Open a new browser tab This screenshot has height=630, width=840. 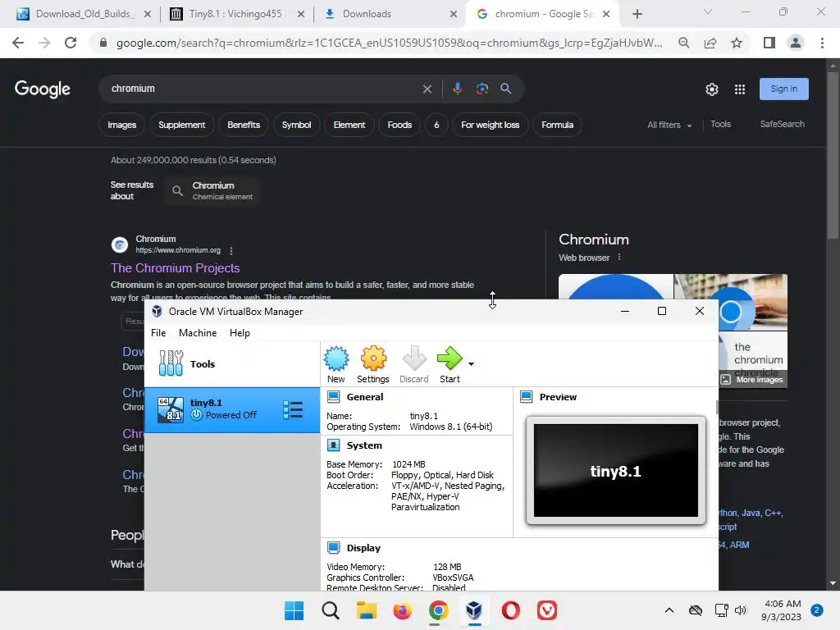(x=637, y=14)
